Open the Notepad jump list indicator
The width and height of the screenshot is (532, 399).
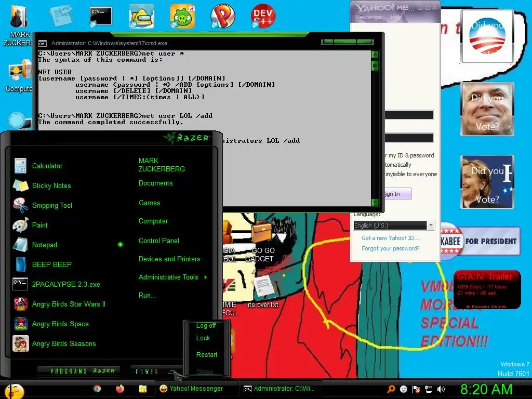(121, 245)
